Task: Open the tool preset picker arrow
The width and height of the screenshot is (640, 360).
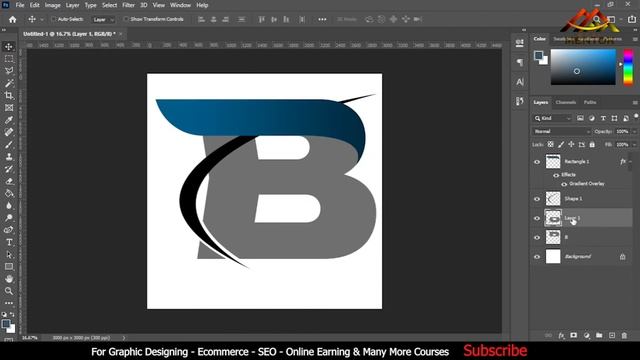Action: coord(42,19)
